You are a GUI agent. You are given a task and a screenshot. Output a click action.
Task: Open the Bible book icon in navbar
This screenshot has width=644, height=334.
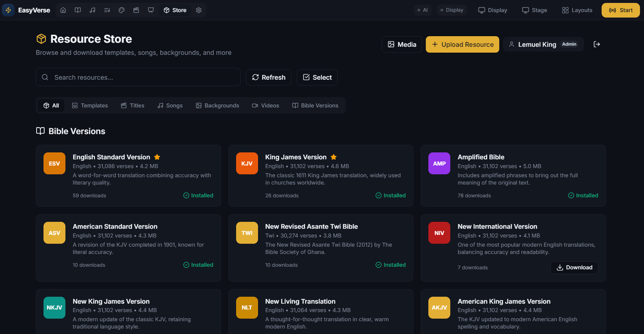78,10
